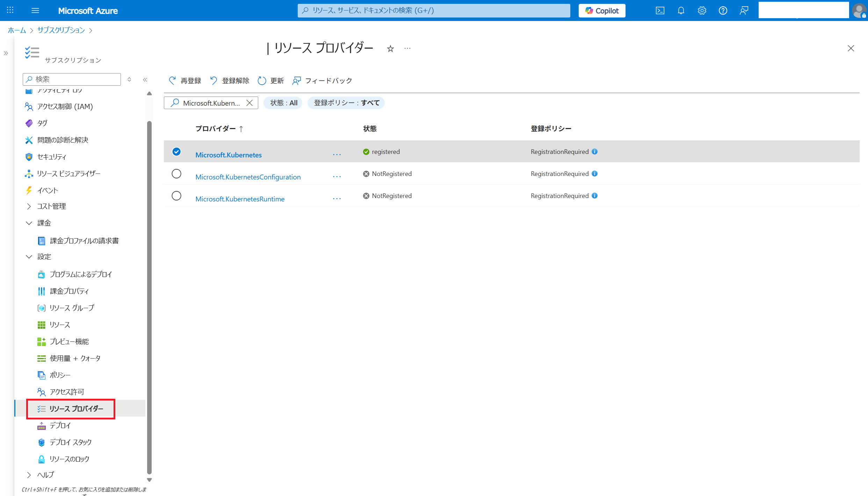Go to the ホーム breadcrumb
Viewport: 868px width, 496px height.
[x=17, y=30]
